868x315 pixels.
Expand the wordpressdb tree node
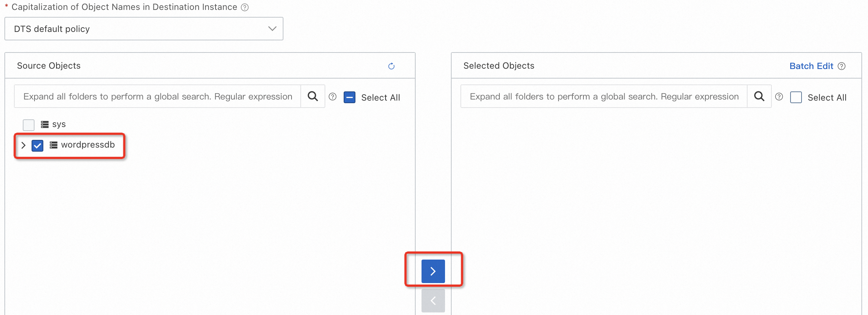(x=23, y=145)
